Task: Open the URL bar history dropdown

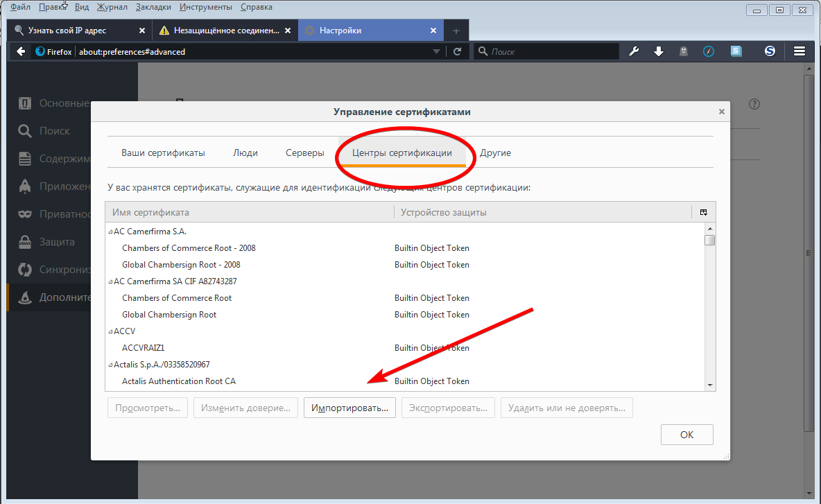Action: tap(436, 51)
